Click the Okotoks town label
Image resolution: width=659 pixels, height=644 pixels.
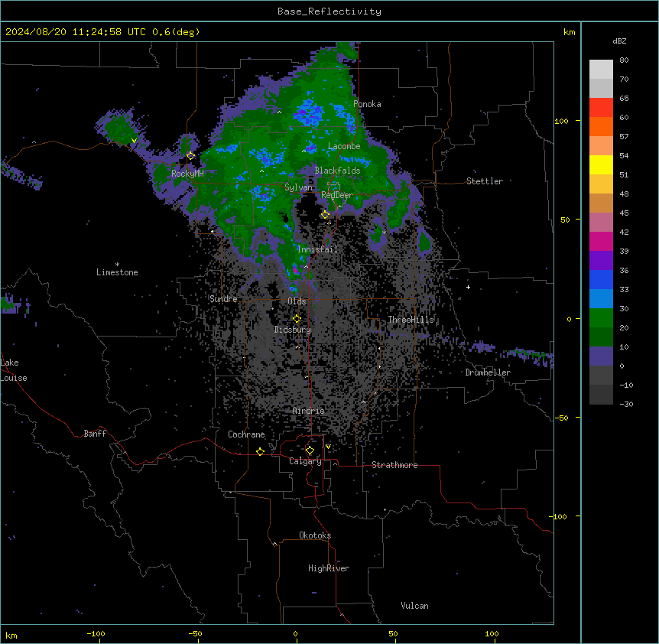(x=315, y=535)
